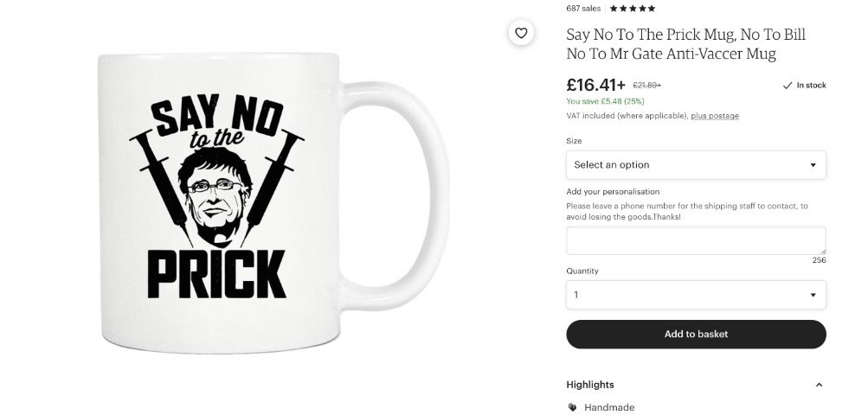Click the Add to basket button
Image resolution: width=868 pixels, height=415 pixels.
[x=696, y=335]
